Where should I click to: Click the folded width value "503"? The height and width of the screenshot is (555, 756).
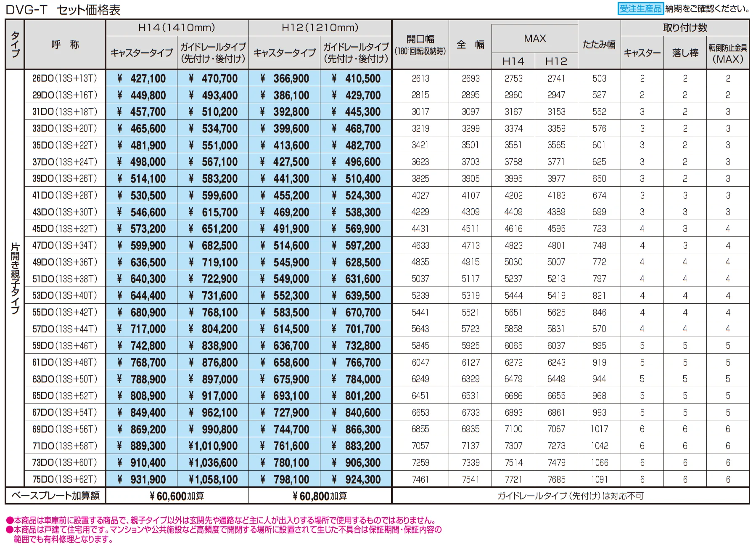click(x=599, y=78)
